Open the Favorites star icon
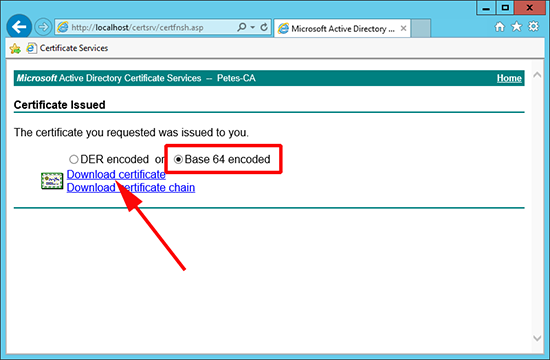Viewport: 550px width, 360px height. tap(516, 27)
